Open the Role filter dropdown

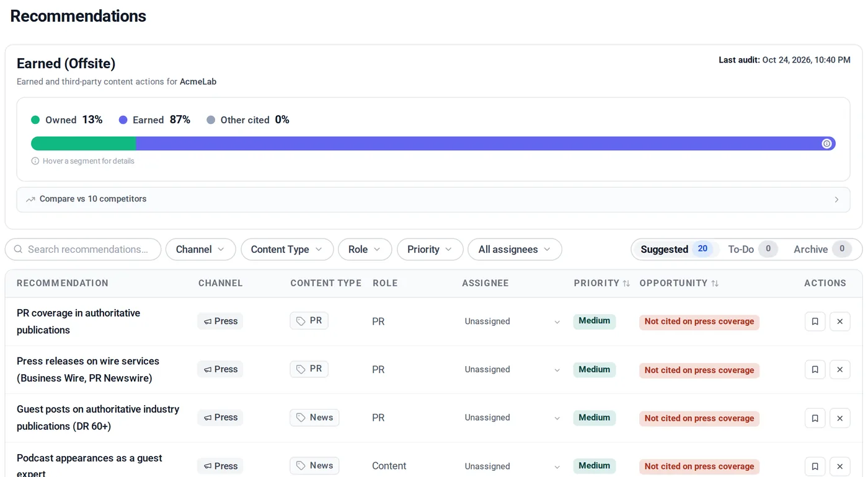coord(365,250)
